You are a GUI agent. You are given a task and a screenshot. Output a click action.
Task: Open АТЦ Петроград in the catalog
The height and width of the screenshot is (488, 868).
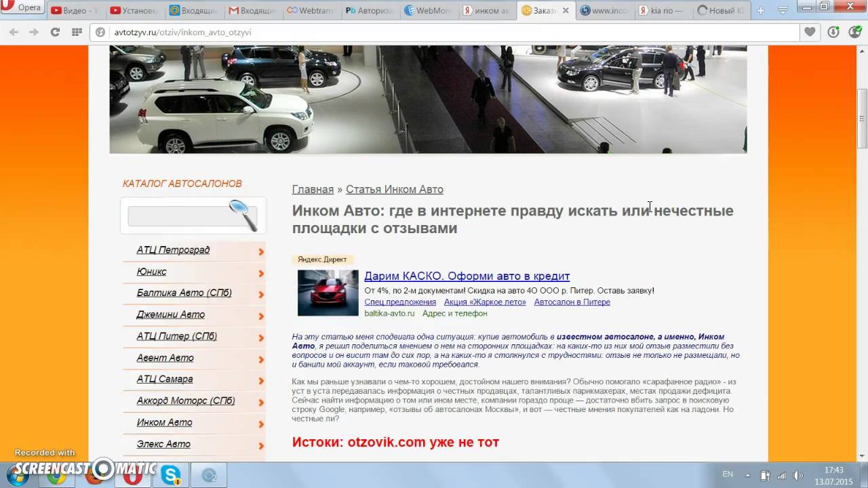[173, 250]
